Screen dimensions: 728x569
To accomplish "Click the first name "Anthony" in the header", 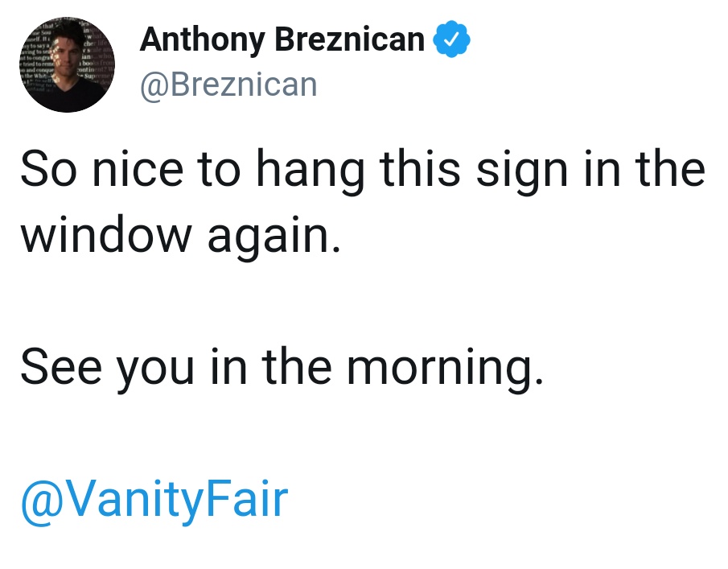I will pyautogui.click(x=203, y=40).
